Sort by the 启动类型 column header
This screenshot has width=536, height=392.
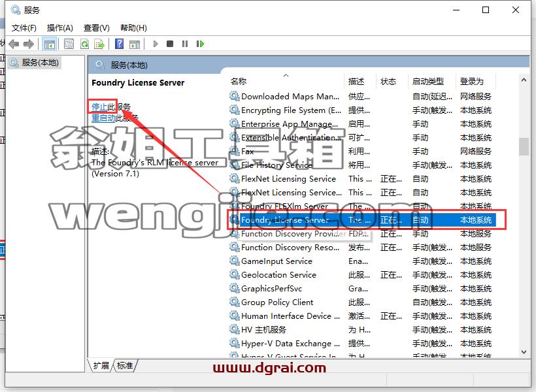click(x=428, y=81)
